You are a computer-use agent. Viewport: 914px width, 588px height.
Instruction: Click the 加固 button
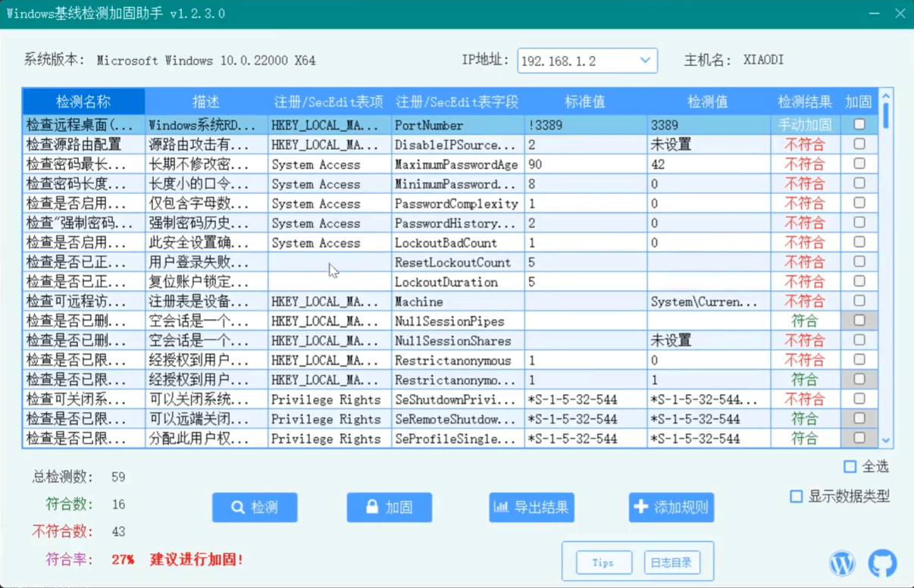390,508
